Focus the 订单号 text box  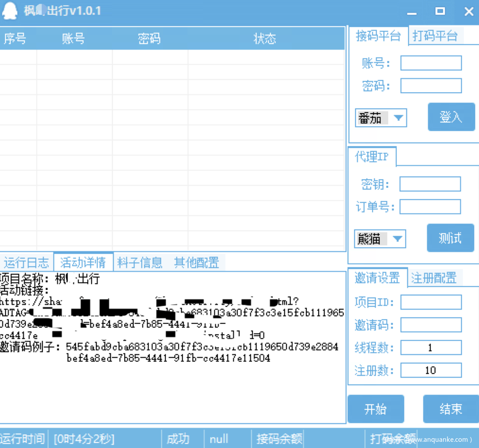430,206
